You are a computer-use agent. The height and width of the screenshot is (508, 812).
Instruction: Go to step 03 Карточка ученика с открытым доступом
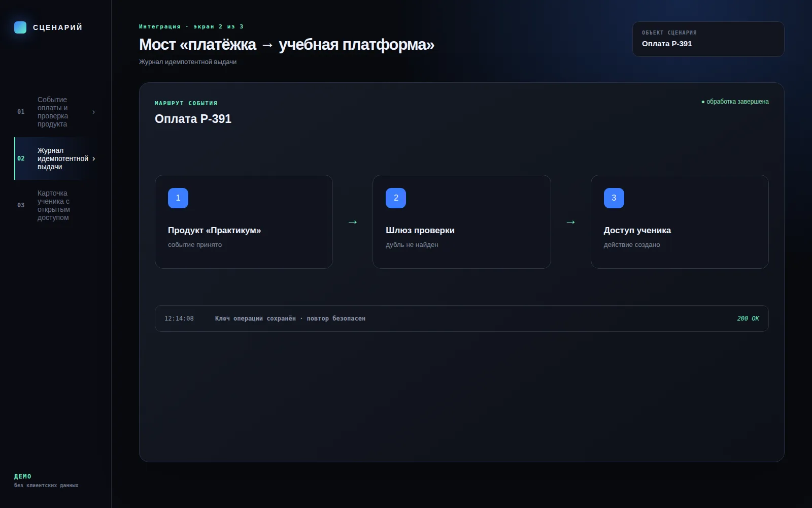coord(56,205)
